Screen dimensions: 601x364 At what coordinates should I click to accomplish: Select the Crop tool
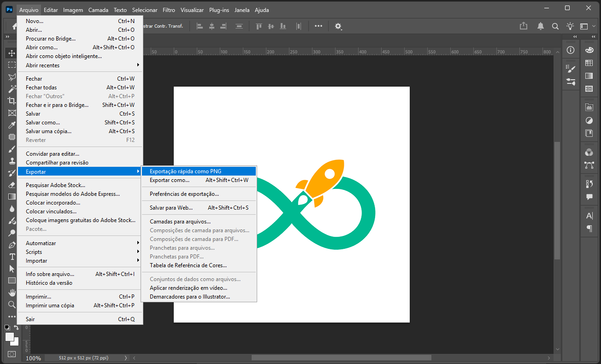(x=12, y=100)
